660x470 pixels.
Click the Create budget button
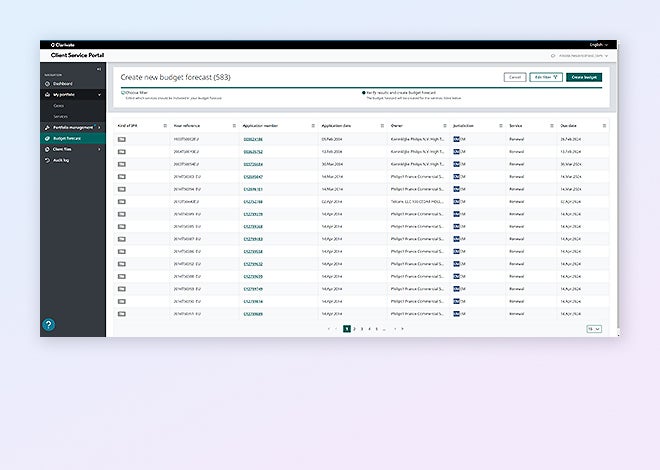click(x=583, y=77)
